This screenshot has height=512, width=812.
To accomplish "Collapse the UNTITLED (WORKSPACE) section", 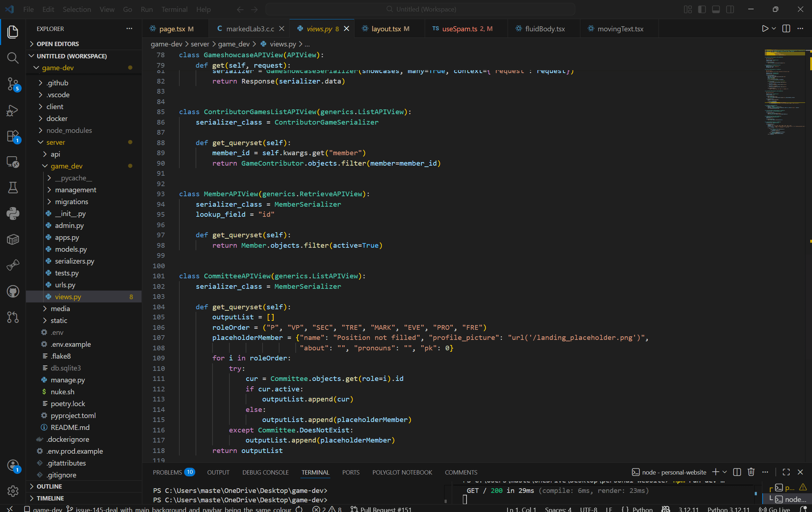I will (84, 56).
